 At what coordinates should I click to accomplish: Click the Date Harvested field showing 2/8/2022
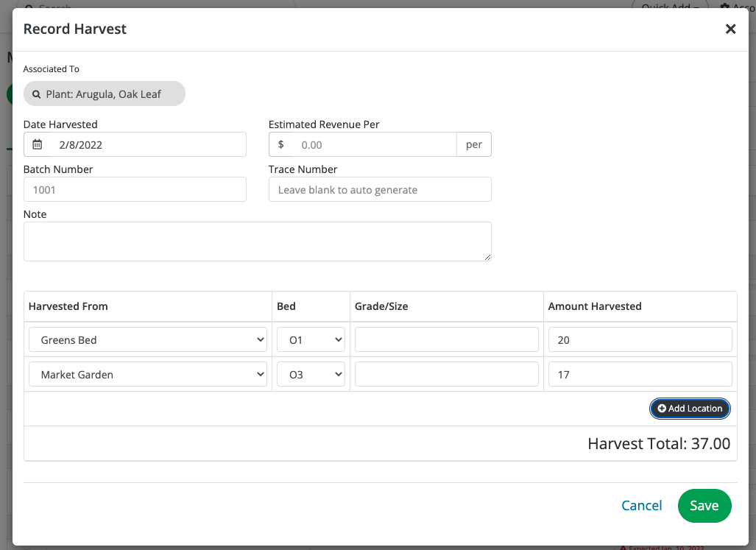[x=147, y=145]
